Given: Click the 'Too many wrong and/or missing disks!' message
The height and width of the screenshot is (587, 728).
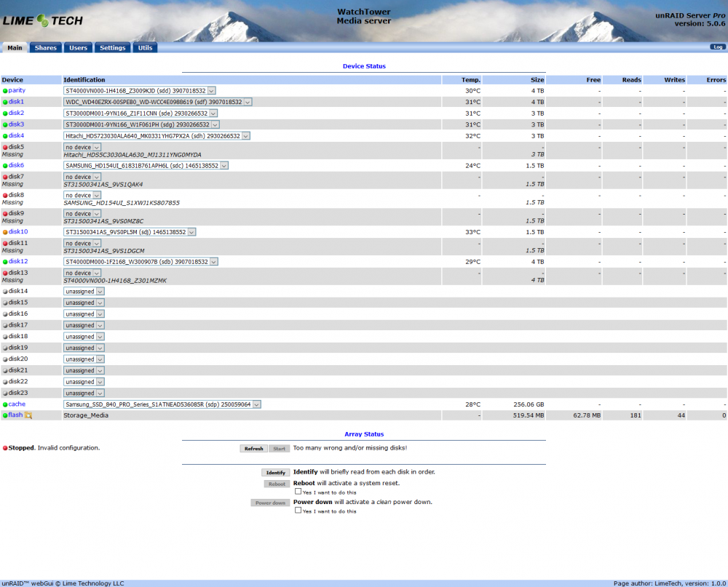Looking at the screenshot, I should click(350, 448).
